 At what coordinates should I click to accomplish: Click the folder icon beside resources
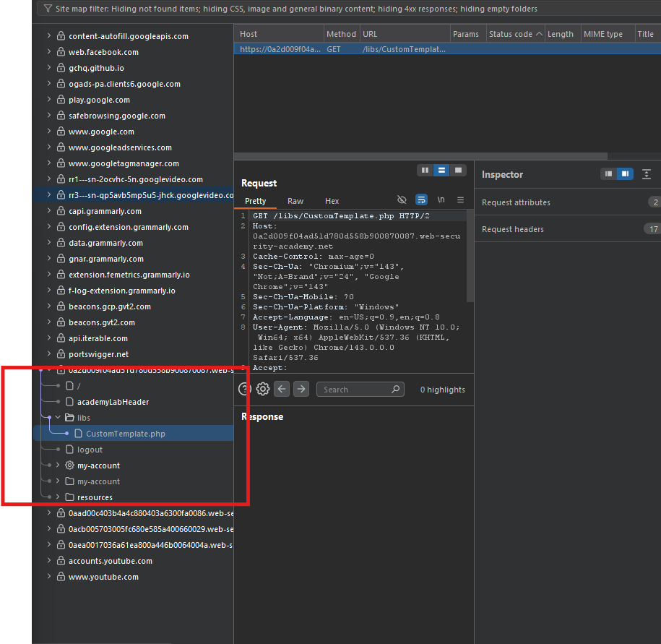pos(69,497)
